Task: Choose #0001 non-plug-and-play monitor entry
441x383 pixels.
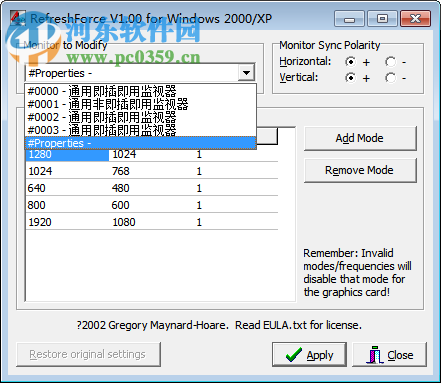Action: (141, 104)
